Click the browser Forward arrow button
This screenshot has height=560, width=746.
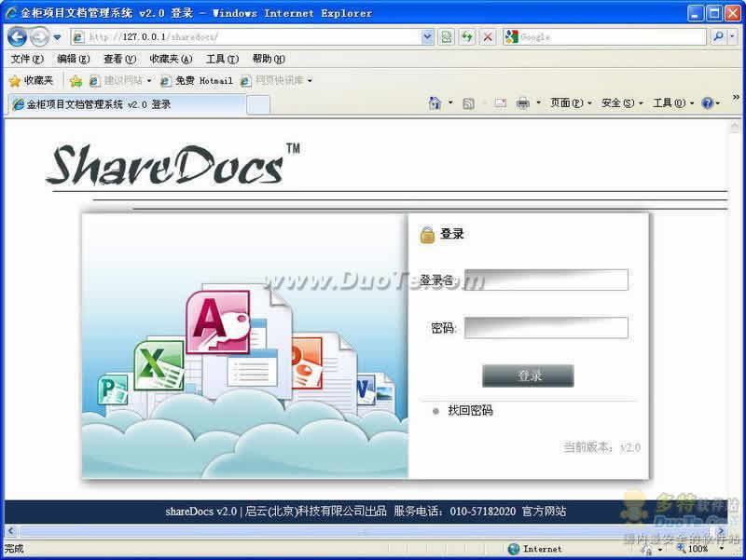39,36
